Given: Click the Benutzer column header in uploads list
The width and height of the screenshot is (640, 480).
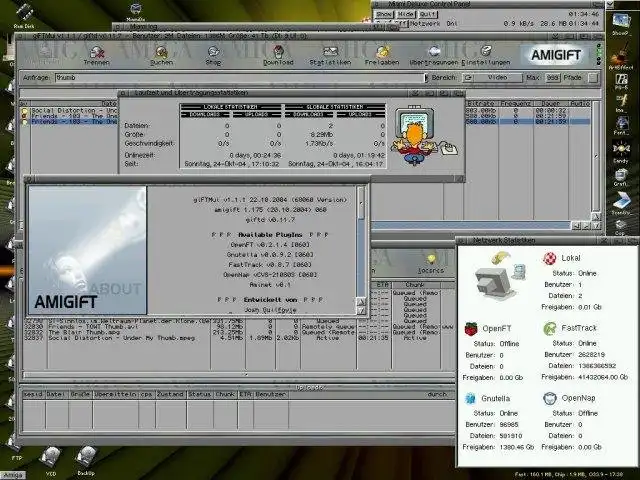Looking at the screenshot, I should pos(270,394).
